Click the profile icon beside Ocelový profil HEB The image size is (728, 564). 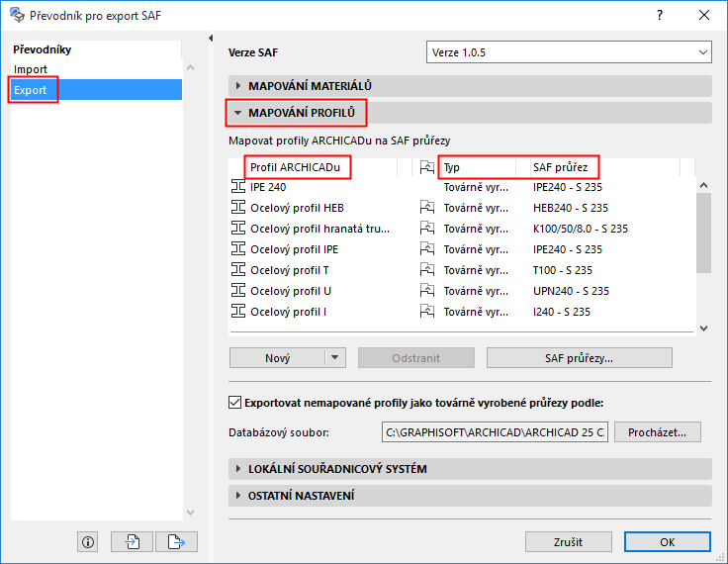238,208
